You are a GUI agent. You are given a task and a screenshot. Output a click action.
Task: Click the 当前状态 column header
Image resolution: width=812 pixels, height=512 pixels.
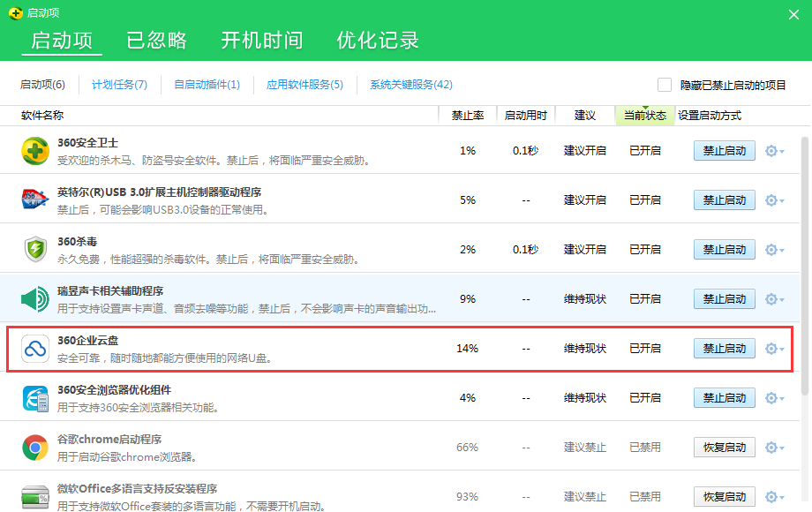[x=645, y=116]
